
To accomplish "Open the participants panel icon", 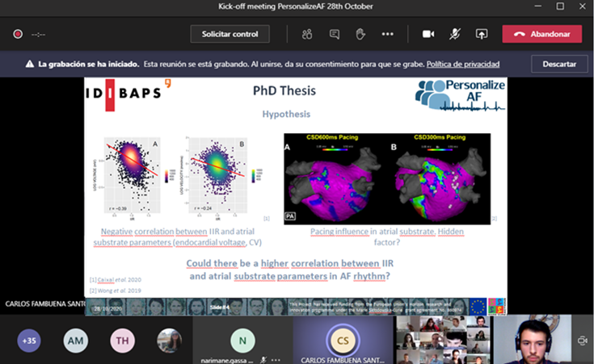I will click(307, 34).
